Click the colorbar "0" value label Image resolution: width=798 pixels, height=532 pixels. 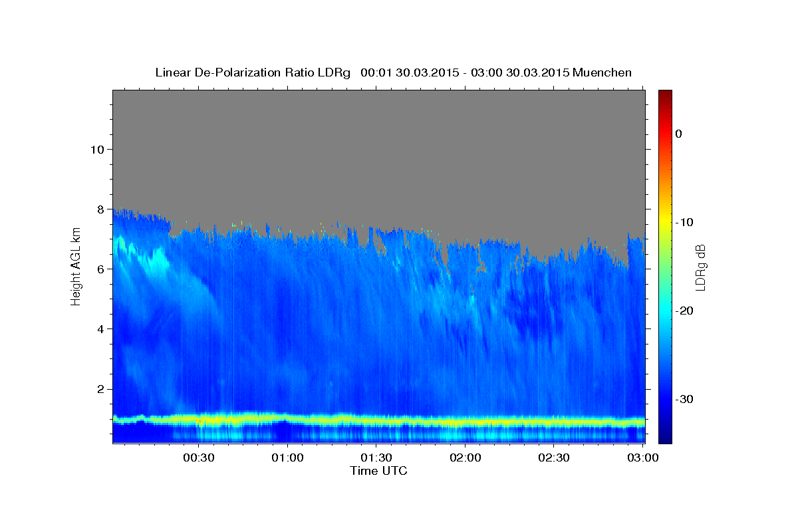tap(679, 134)
